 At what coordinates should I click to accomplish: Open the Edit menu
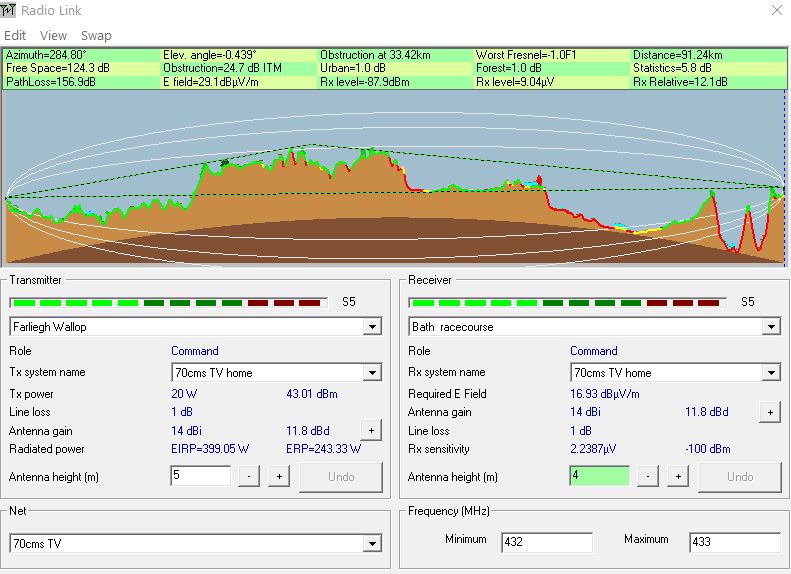[15, 36]
